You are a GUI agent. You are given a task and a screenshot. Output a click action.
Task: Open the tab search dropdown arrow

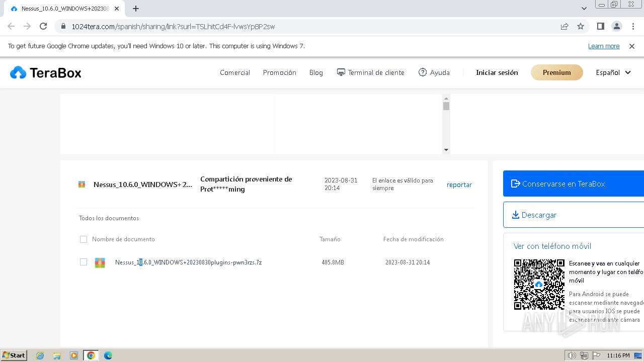click(x=584, y=9)
